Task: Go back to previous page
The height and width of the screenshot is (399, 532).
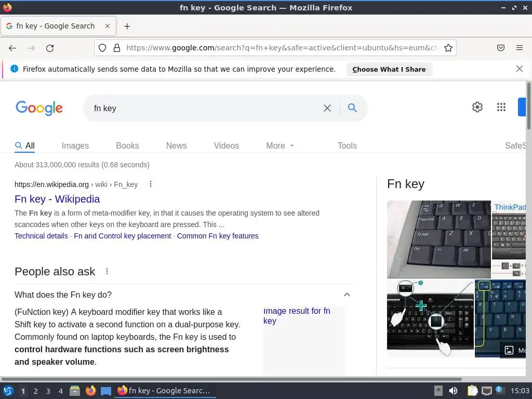Action: click(12, 48)
